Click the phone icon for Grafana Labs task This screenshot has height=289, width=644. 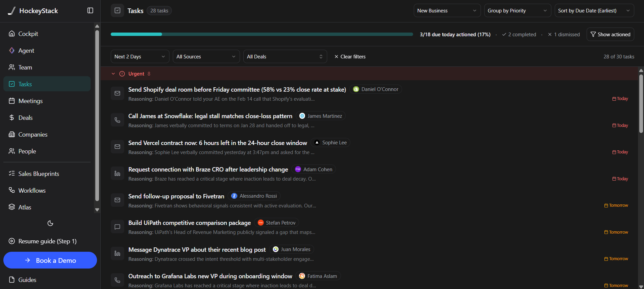pyautogui.click(x=117, y=280)
